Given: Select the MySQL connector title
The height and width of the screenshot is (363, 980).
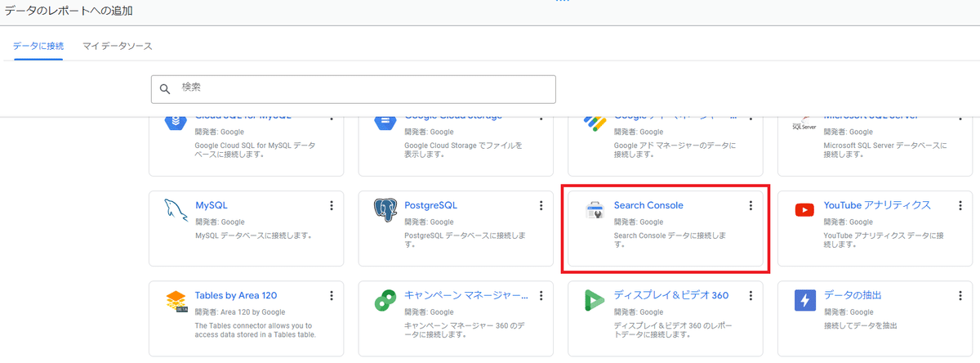Looking at the screenshot, I should 212,205.
